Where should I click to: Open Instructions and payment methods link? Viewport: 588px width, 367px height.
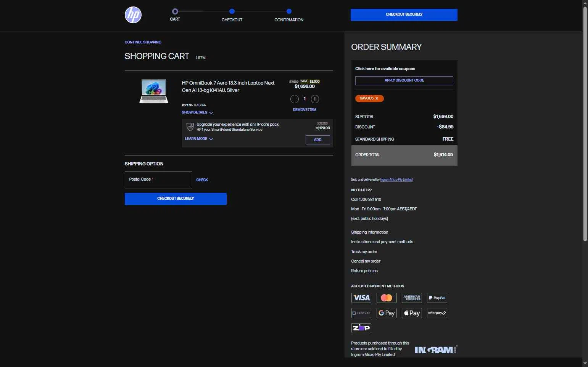pyautogui.click(x=382, y=242)
